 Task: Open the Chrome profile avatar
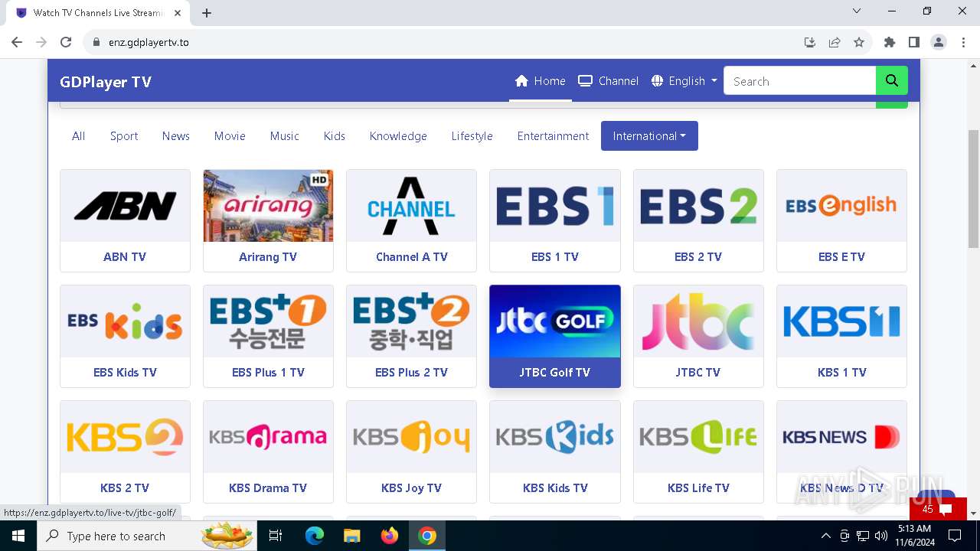[939, 42]
